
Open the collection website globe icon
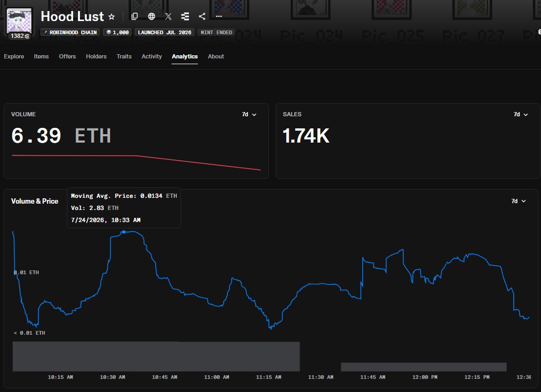(152, 16)
